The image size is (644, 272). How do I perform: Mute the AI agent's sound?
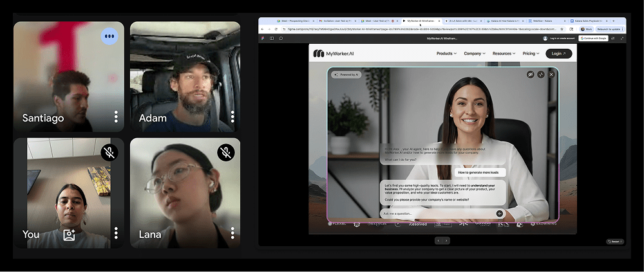530,75
